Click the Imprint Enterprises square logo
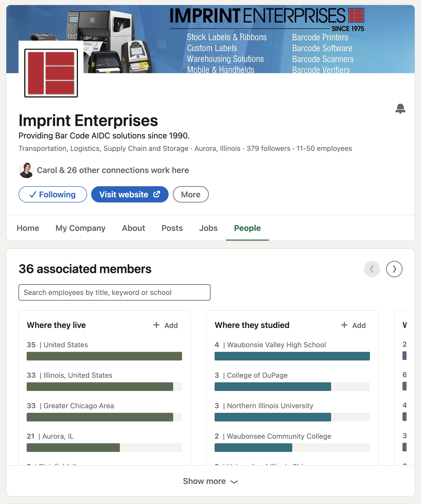This screenshot has width=421, height=504. tap(51, 73)
